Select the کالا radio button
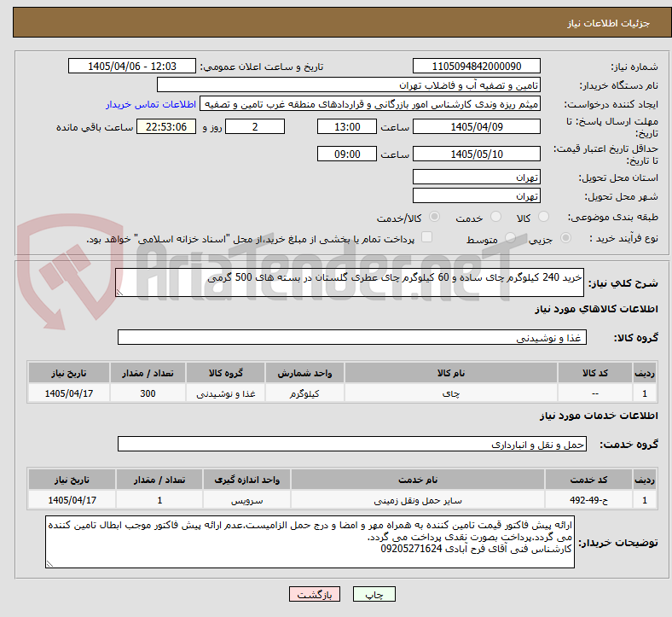The height and width of the screenshot is (617, 672). click(x=543, y=217)
